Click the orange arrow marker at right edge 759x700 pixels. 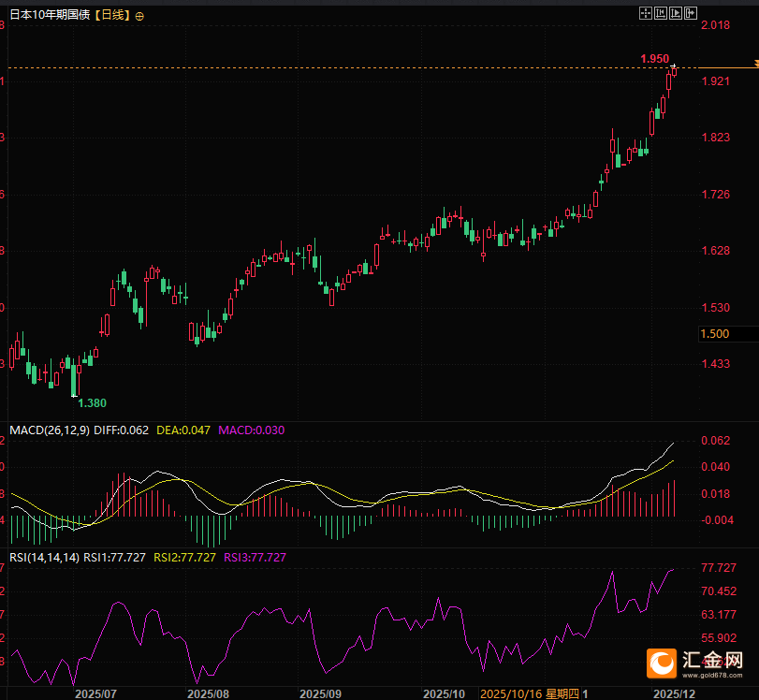coord(752,65)
